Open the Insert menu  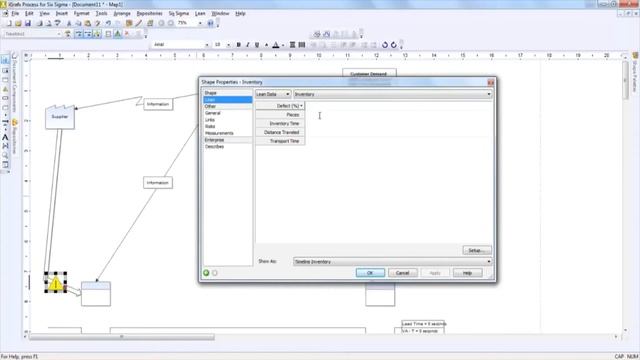point(62,13)
